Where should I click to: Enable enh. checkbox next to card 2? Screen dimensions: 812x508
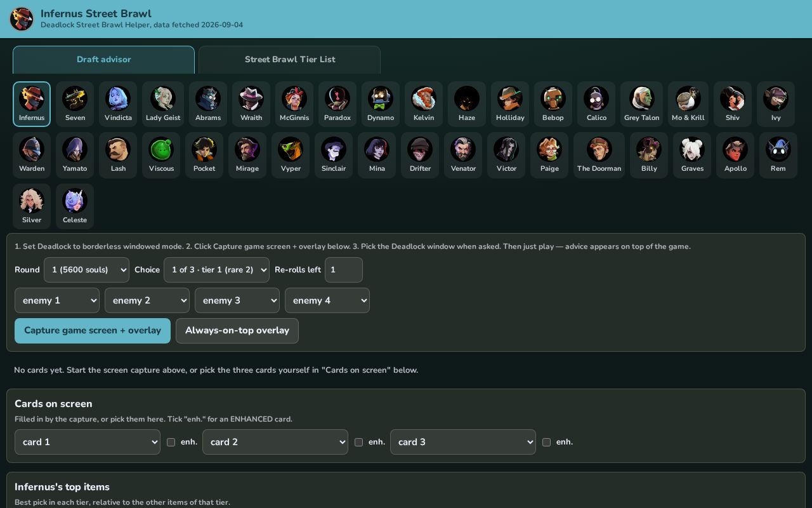pos(358,442)
